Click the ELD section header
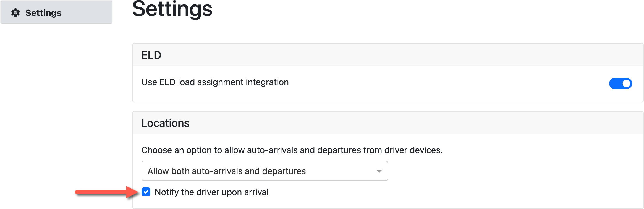The image size is (644, 209). (151, 54)
